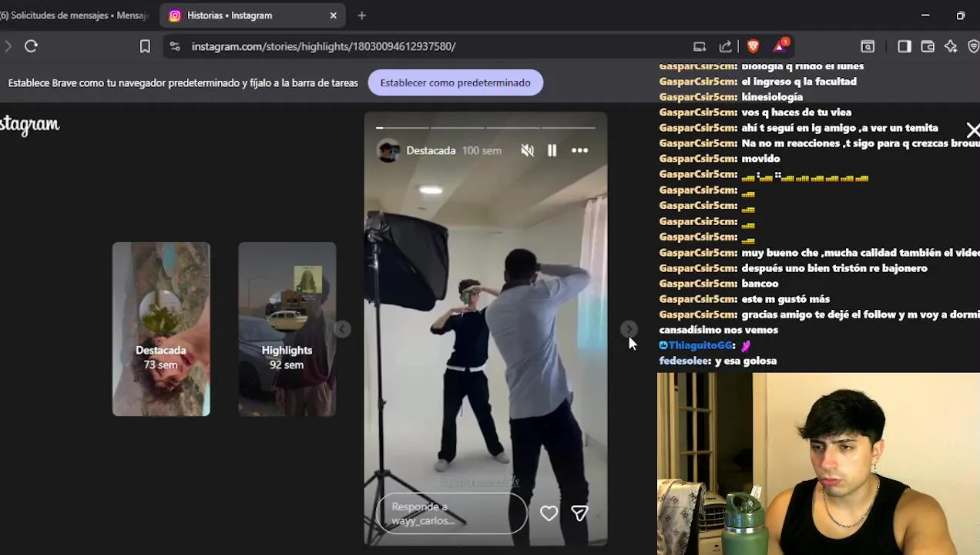980x555 pixels.
Task: Like the story with heart icon
Action: (x=549, y=513)
